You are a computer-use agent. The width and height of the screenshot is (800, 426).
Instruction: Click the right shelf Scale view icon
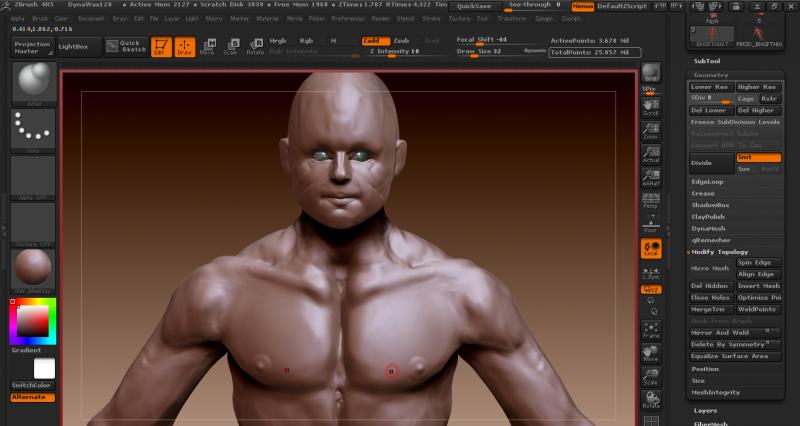651,377
